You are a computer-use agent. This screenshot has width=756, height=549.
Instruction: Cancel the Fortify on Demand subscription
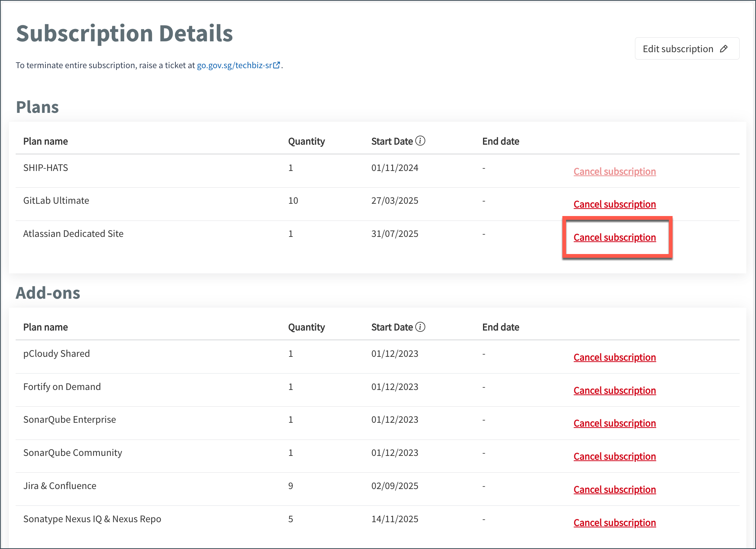pos(614,390)
